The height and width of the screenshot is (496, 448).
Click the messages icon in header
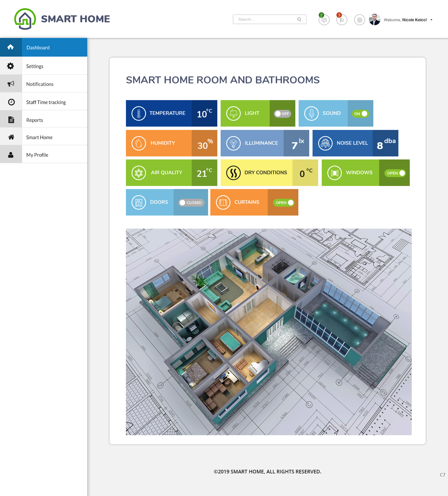point(324,20)
